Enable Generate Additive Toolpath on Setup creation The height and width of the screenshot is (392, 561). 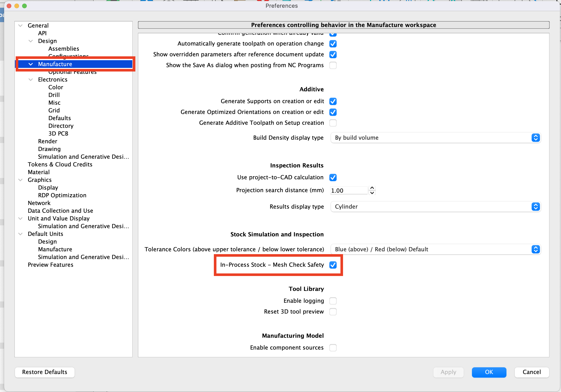coord(333,123)
